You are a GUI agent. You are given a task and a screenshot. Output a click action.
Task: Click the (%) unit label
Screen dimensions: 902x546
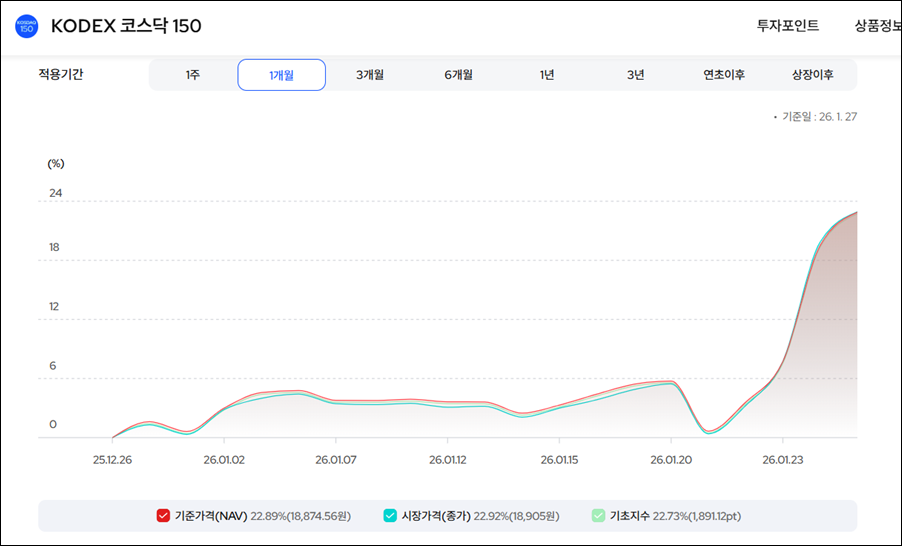56,164
